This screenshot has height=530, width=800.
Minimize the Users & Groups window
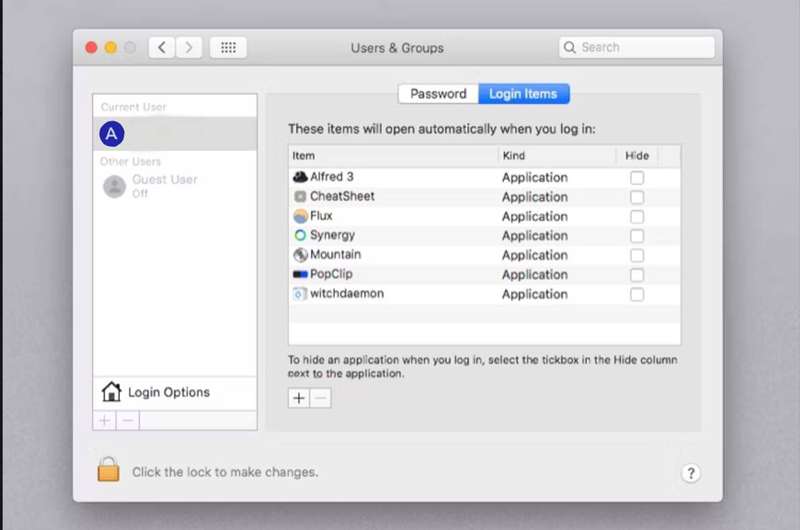pos(111,47)
